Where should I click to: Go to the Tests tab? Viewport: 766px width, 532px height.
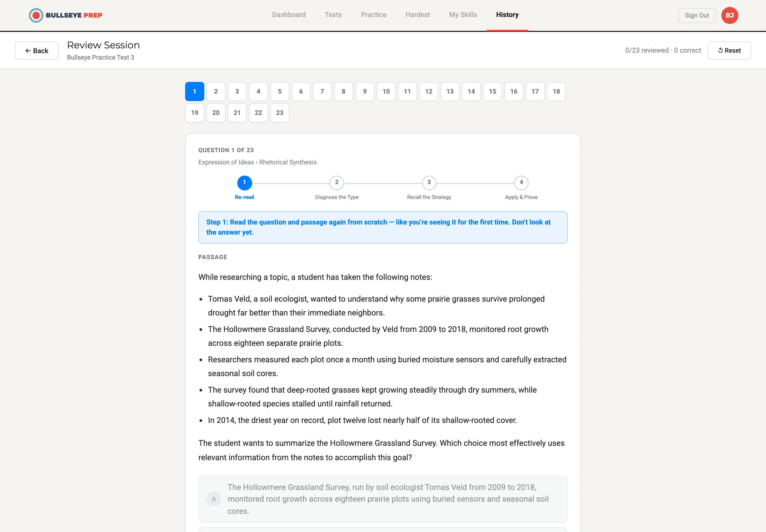[x=333, y=15]
